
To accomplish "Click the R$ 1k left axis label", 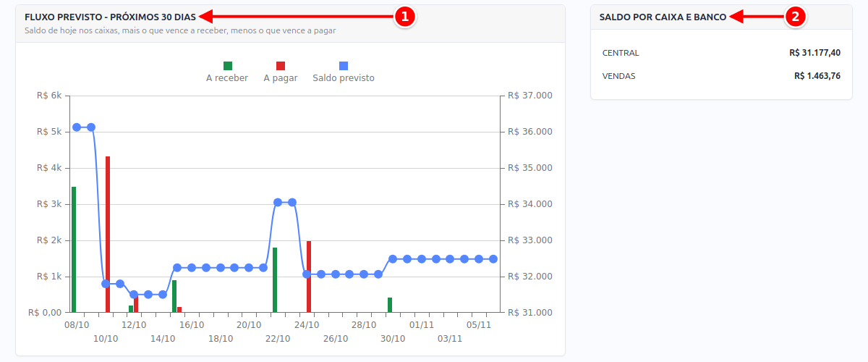I will [x=49, y=277].
